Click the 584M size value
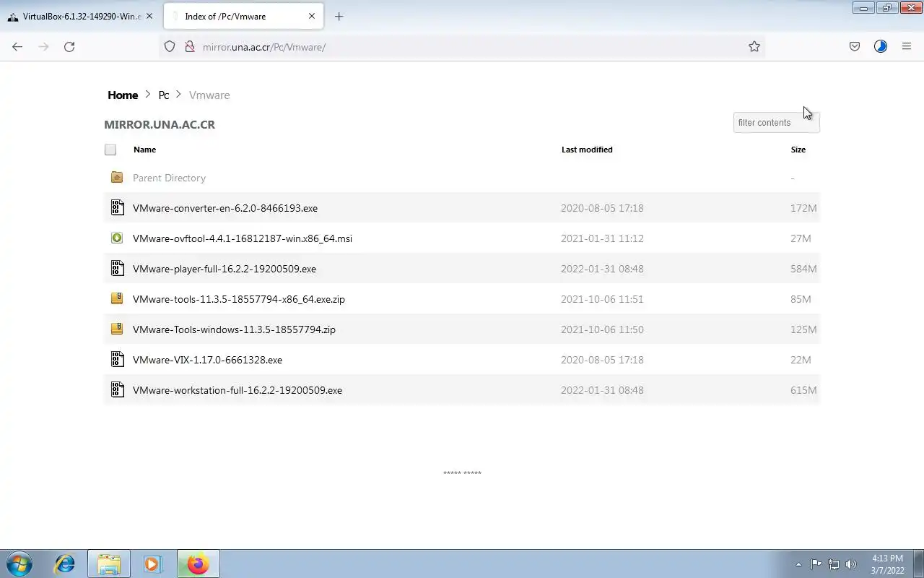924x578 pixels. point(803,269)
